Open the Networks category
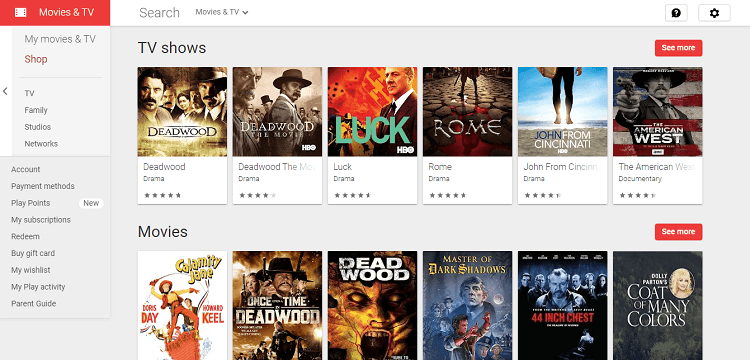Screen dimensions: 750x360 41,143
